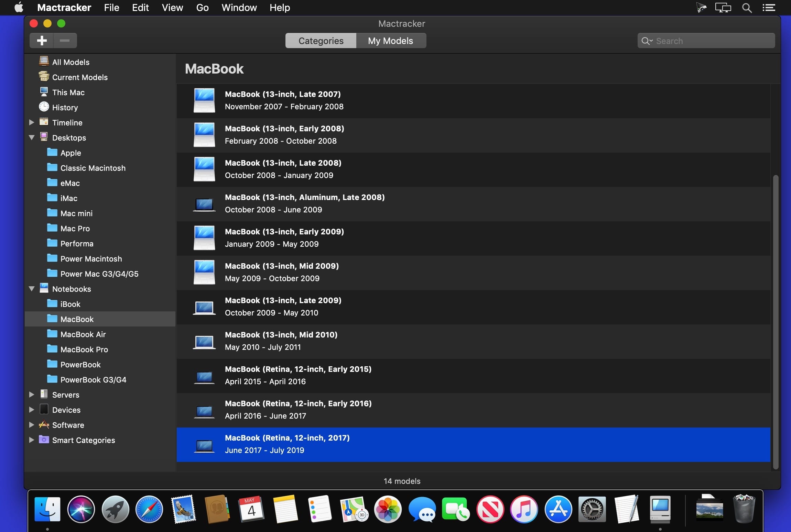Open the Go menu
The width and height of the screenshot is (791, 532).
click(202, 8)
